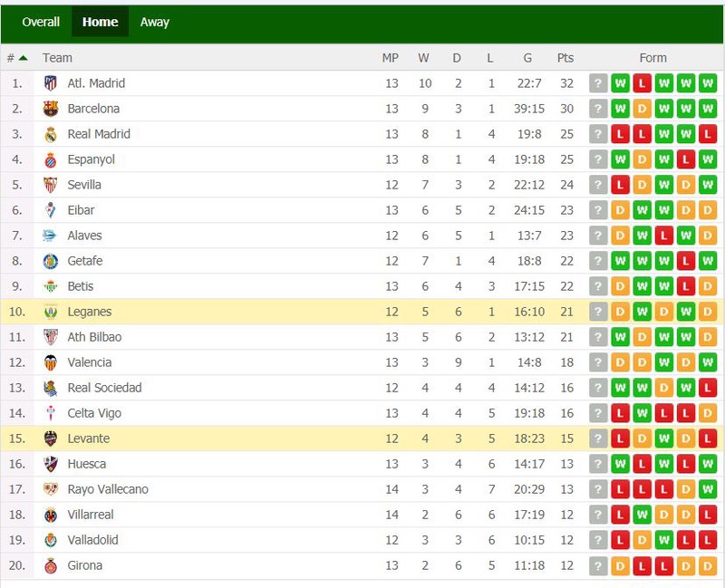
Task: Click the Espanyol crest icon
Action: [x=51, y=159]
